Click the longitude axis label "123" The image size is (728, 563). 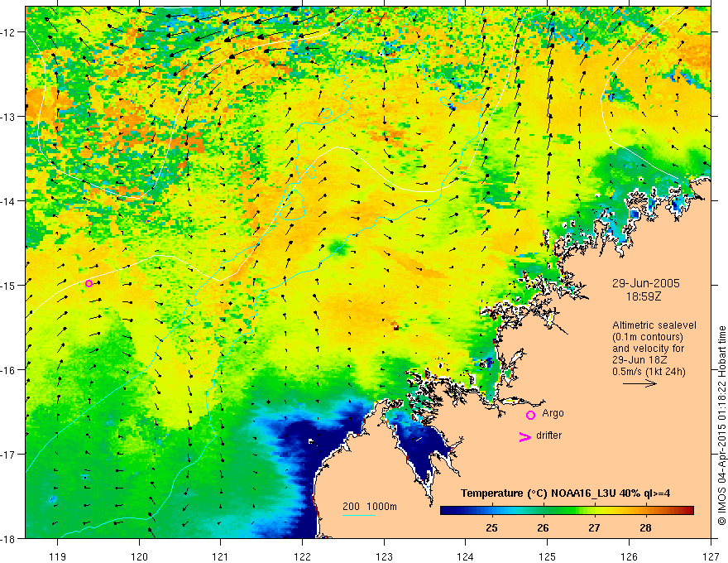coord(384,556)
